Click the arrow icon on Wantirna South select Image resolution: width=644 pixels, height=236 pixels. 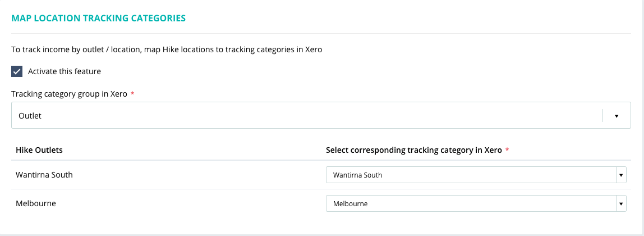[621, 175]
